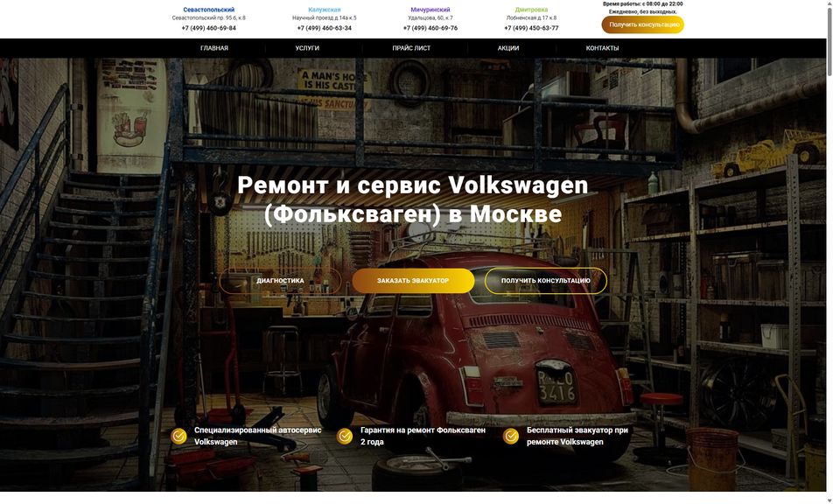
Task: Call the number +7 (499) 460-69-84
Action: tap(209, 28)
